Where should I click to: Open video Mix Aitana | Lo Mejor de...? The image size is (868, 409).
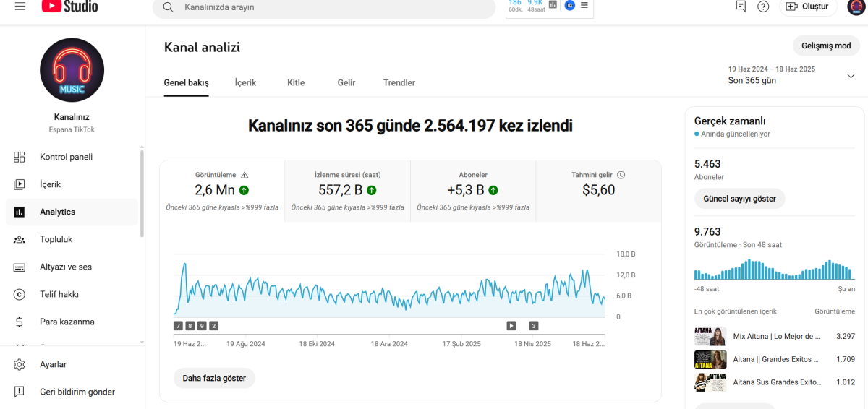click(777, 336)
